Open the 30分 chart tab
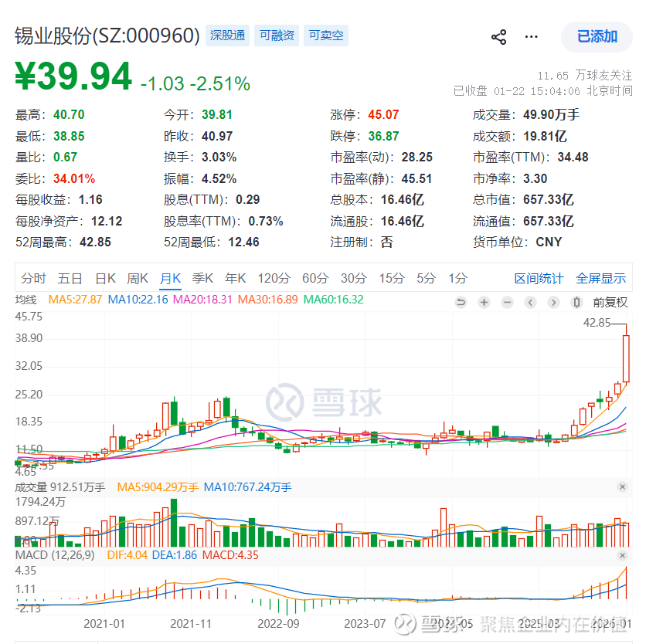This screenshot has height=644, width=646. (353, 278)
